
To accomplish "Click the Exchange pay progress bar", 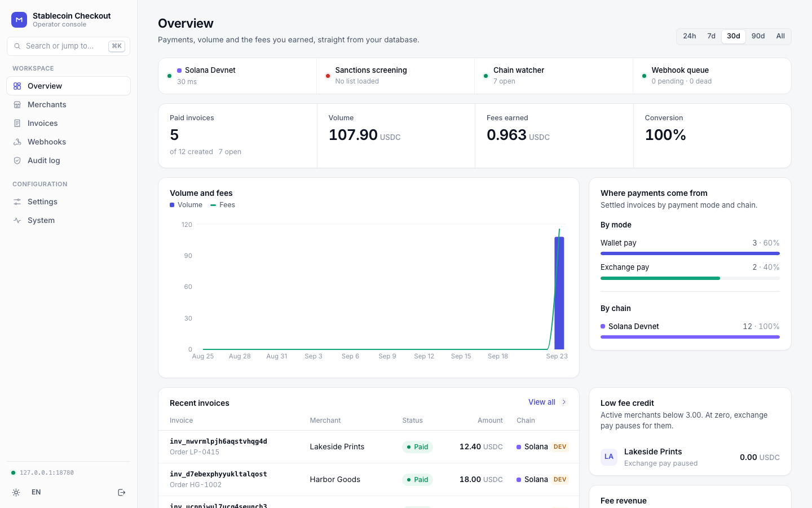I will click(x=690, y=278).
